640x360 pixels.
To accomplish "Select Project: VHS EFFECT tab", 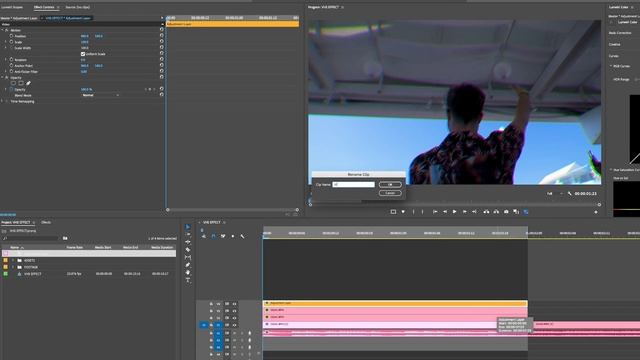I will pyautogui.click(x=16, y=222).
